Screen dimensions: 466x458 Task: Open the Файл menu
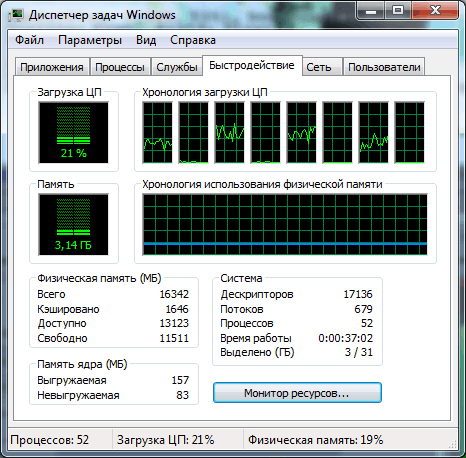29,40
